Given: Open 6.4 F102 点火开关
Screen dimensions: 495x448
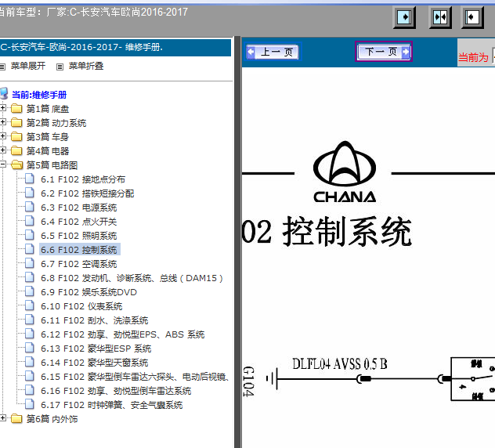Looking at the screenshot, I should [79, 222].
